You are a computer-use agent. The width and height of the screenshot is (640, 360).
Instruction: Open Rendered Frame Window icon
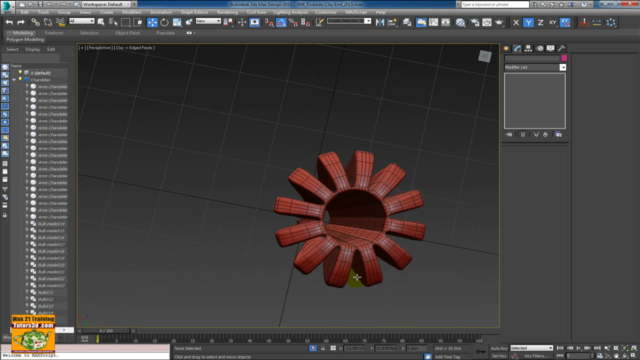(x=487, y=22)
